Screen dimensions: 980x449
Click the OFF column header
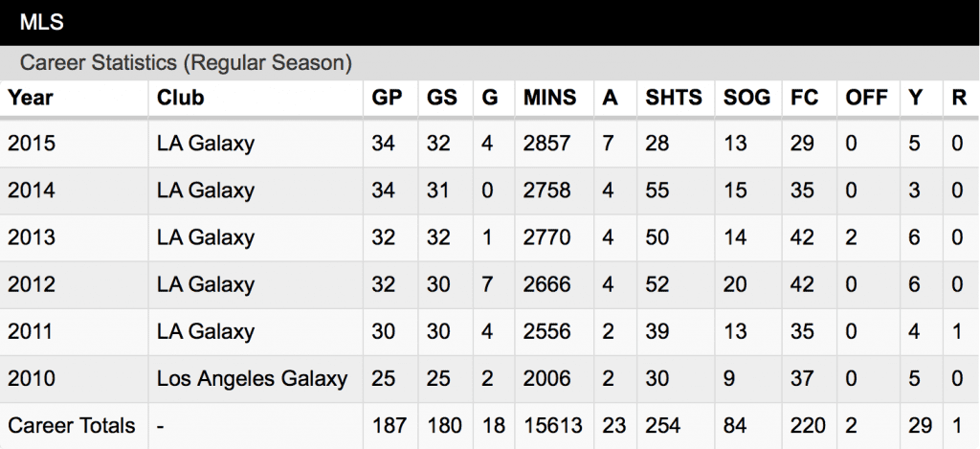pos(866,98)
